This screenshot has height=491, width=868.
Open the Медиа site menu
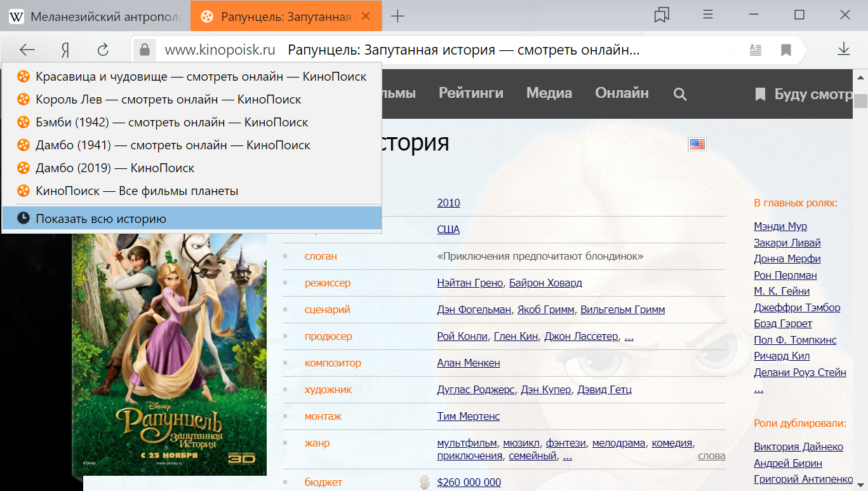pyautogui.click(x=549, y=93)
